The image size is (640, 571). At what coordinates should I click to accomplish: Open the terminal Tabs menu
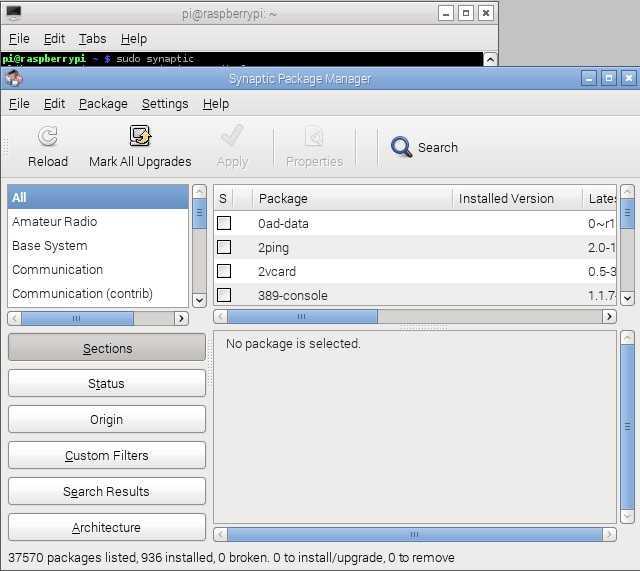[92, 39]
